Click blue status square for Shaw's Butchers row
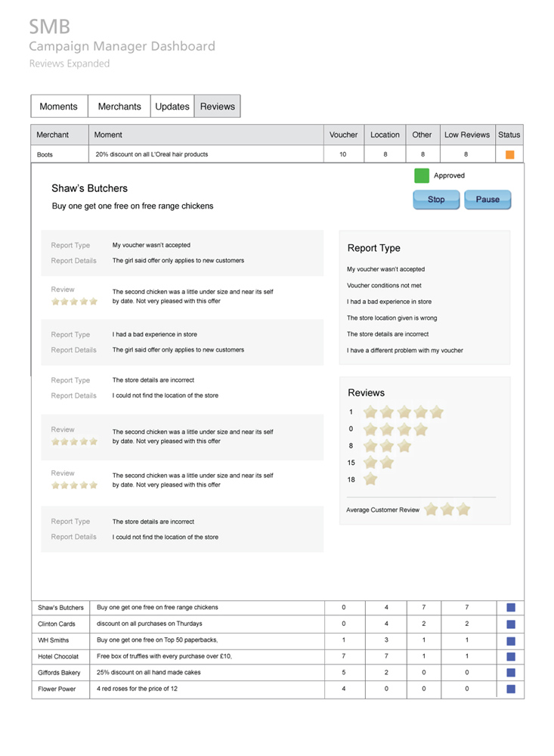Viewport: 554px width, 756px height. [x=510, y=607]
